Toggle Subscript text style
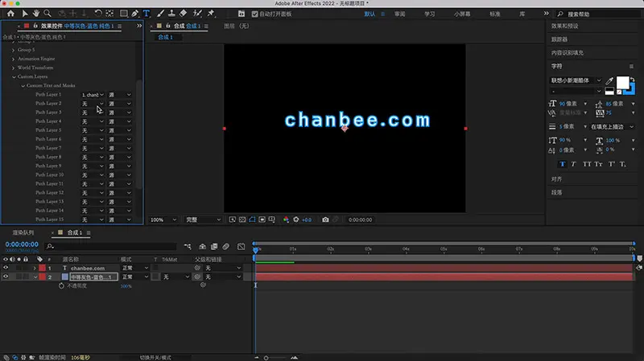 point(622,164)
